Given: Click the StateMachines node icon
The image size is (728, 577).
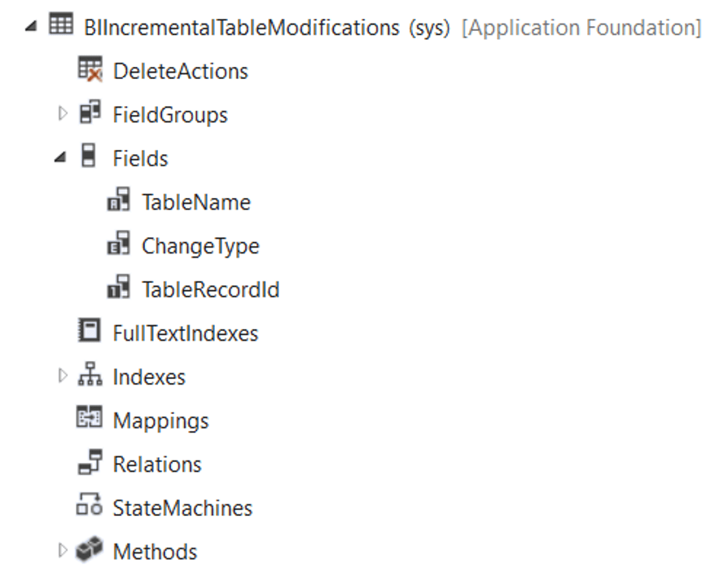Looking at the screenshot, I should point(90,508).
